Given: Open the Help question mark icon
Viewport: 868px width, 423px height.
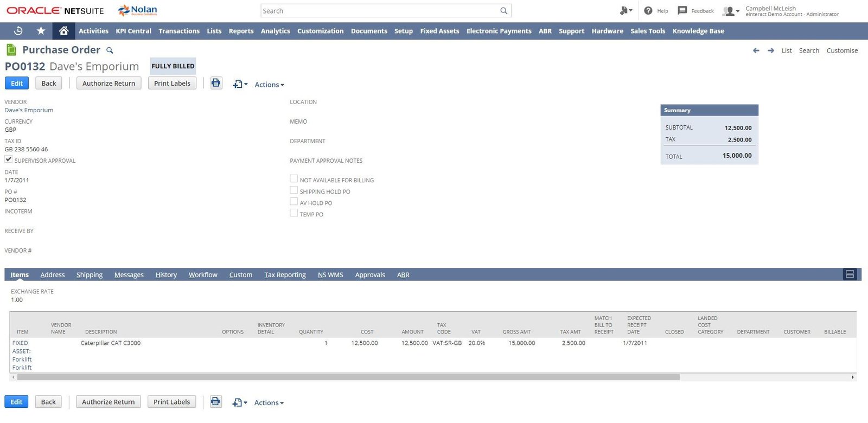Looking at the screenshot, I should (x=648, y=11).
